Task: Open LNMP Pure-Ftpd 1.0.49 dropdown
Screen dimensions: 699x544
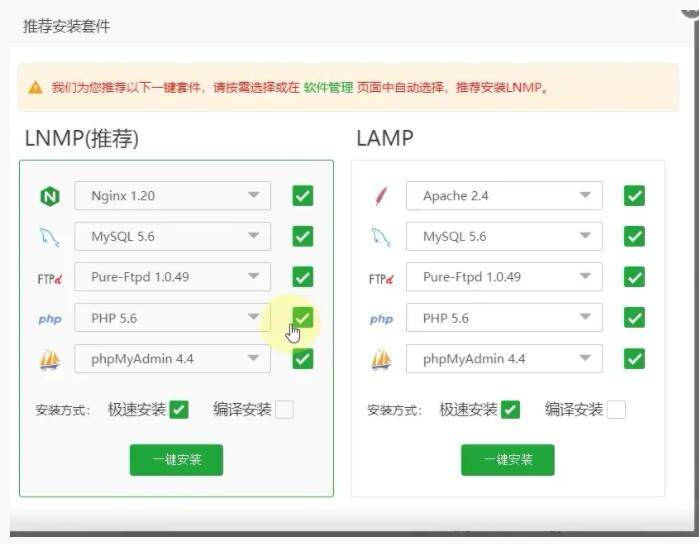Action: click(x=173, y=277)
